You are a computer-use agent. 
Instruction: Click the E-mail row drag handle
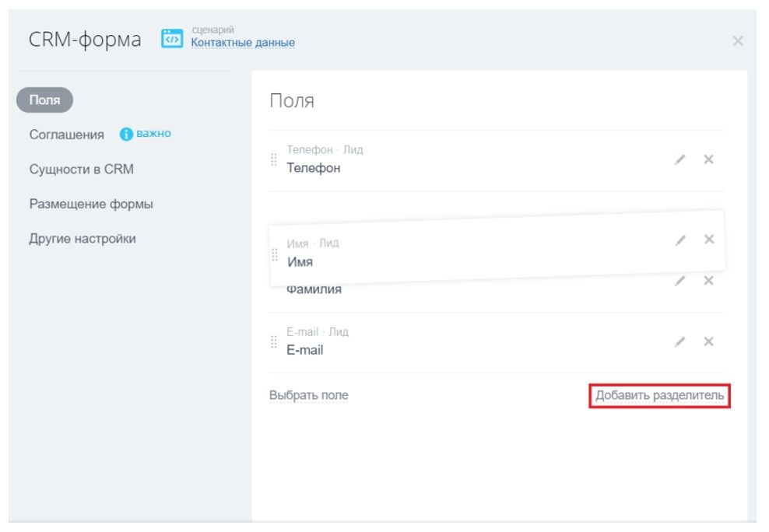[274, 342]
